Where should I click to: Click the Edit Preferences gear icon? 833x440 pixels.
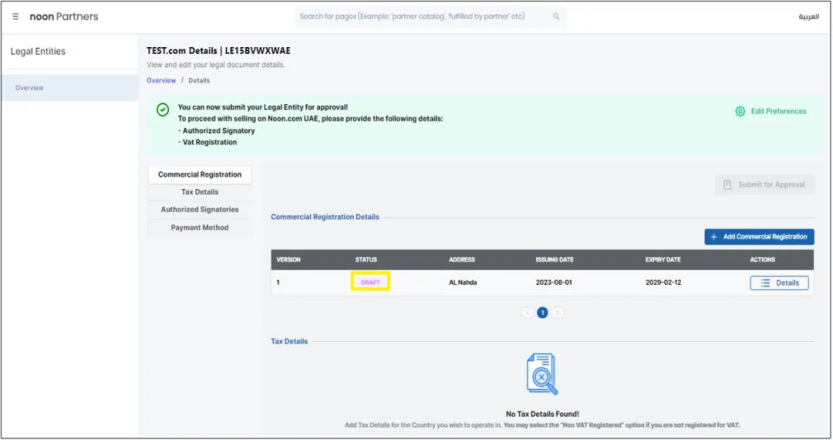(740, 111)
